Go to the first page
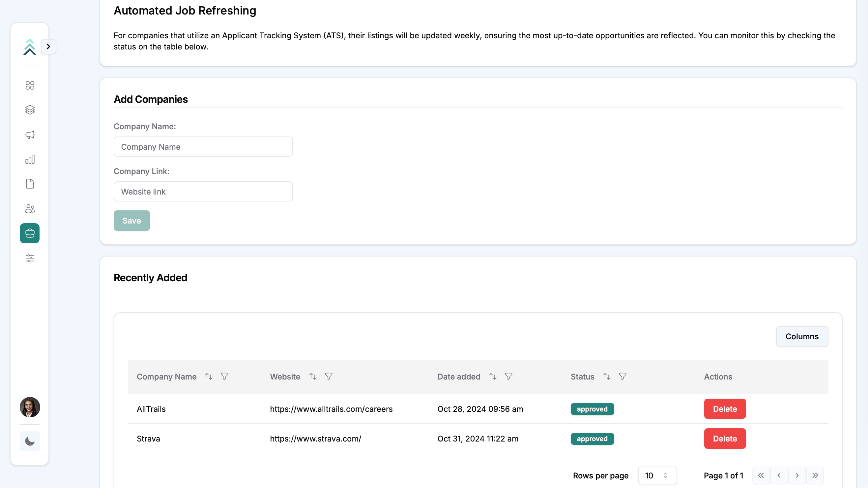The height and width of the screenshot is (488, 868). click(761, 475)
